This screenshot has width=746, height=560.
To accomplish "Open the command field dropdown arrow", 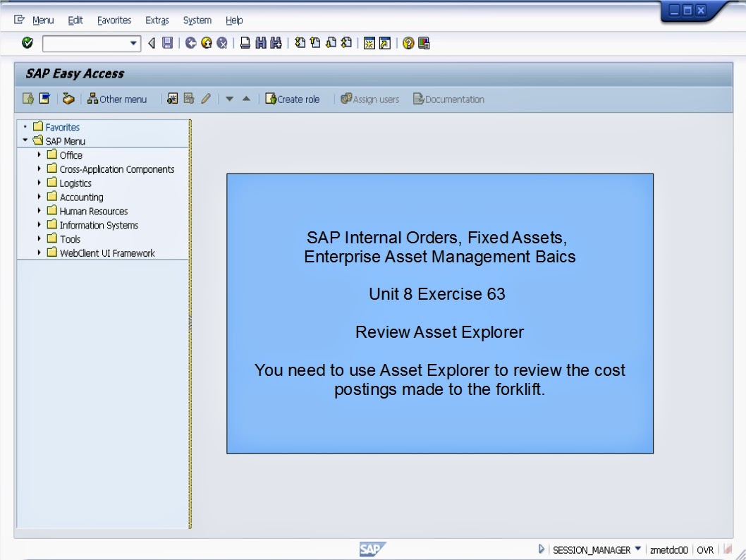I will pos(133,43).
